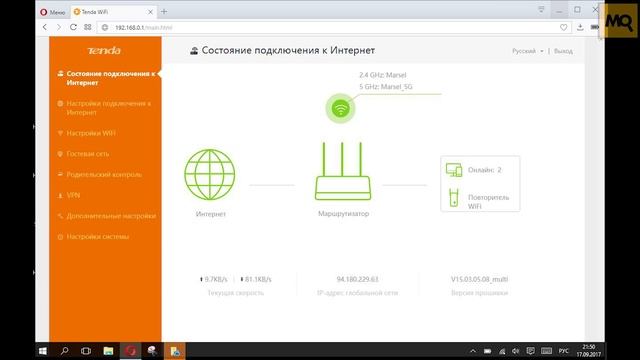Click the WiFi repeater icon
Screen dimensions: 640x360
pos(453,198)
